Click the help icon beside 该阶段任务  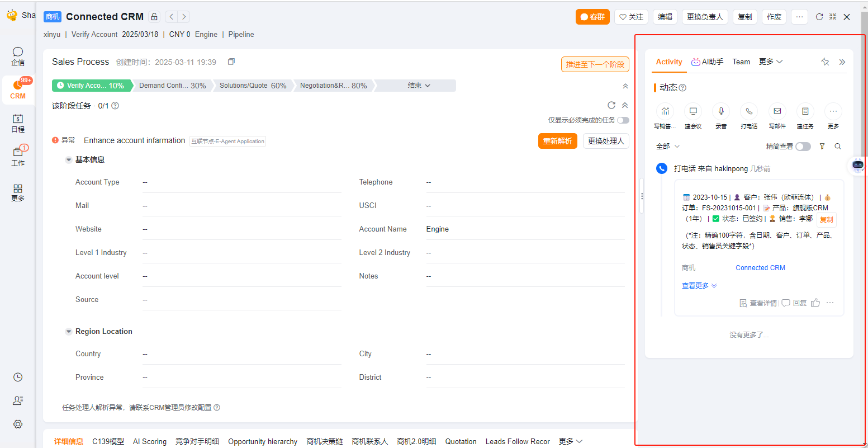tap(115, 106)
